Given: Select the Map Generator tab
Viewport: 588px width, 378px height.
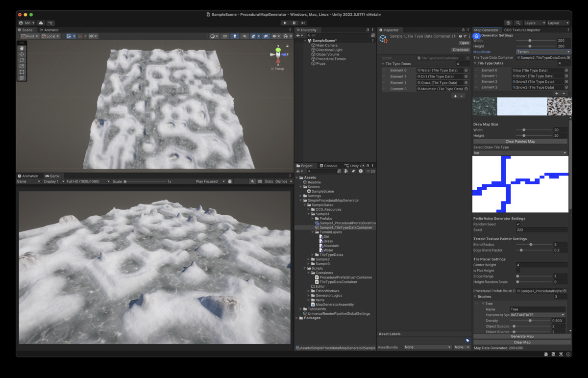Looking at the screenshot, I should click(486, 30).
